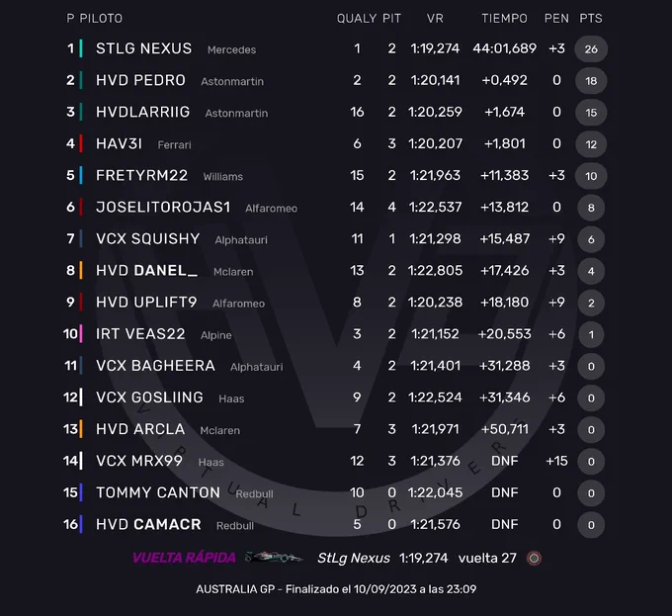Screen dimensions: 672x616
Task: Click the pink Alpine color bar beside IRT VEAS22
Action: [81, 333]
